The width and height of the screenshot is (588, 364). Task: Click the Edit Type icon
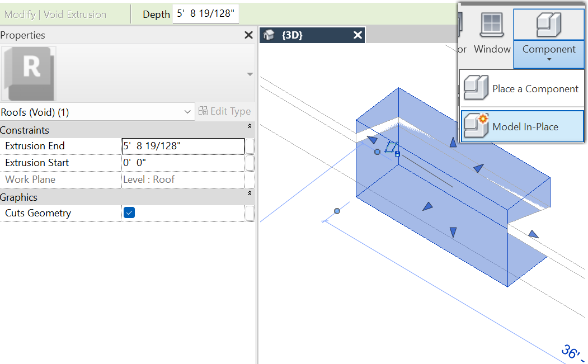pos(204,111)
